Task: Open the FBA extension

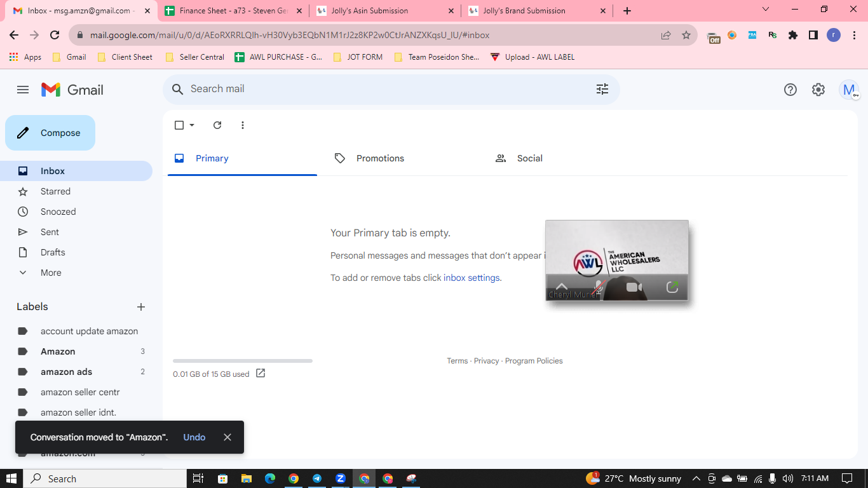Action: [752, 36]
